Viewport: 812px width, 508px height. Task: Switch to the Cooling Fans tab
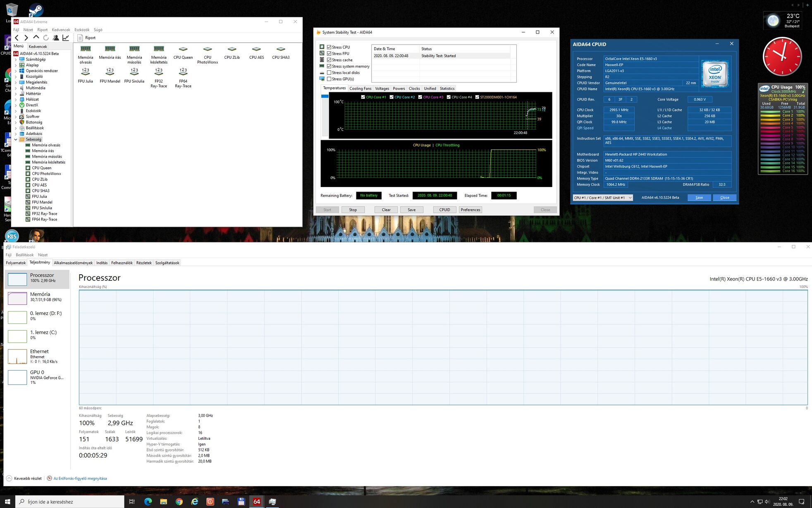click(360, 89)
